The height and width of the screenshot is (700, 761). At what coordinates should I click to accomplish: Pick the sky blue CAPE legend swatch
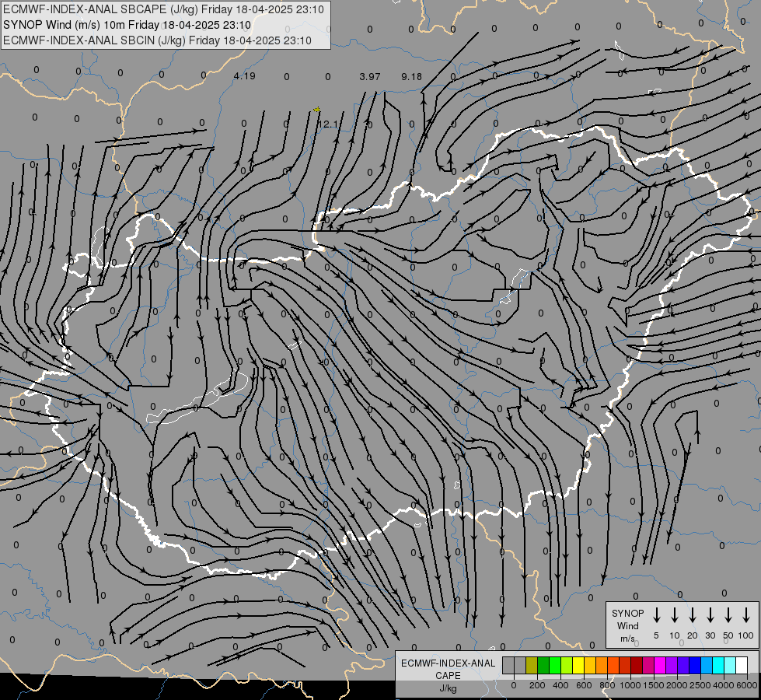coord(706,665)
